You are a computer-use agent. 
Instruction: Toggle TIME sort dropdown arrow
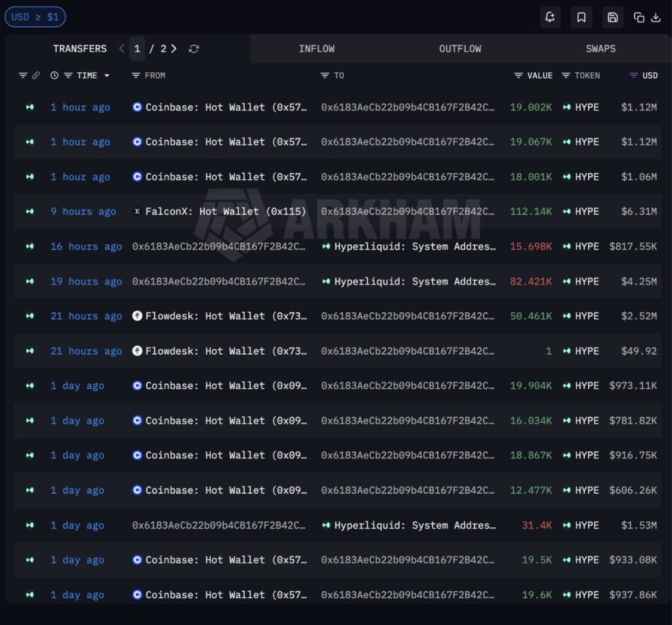tap(107, 75)
